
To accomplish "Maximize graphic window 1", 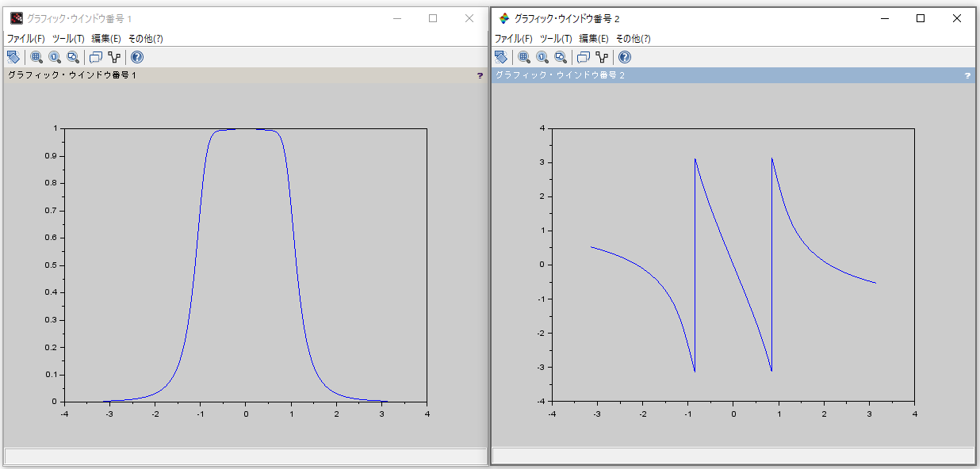I will (x=433, y=18).
